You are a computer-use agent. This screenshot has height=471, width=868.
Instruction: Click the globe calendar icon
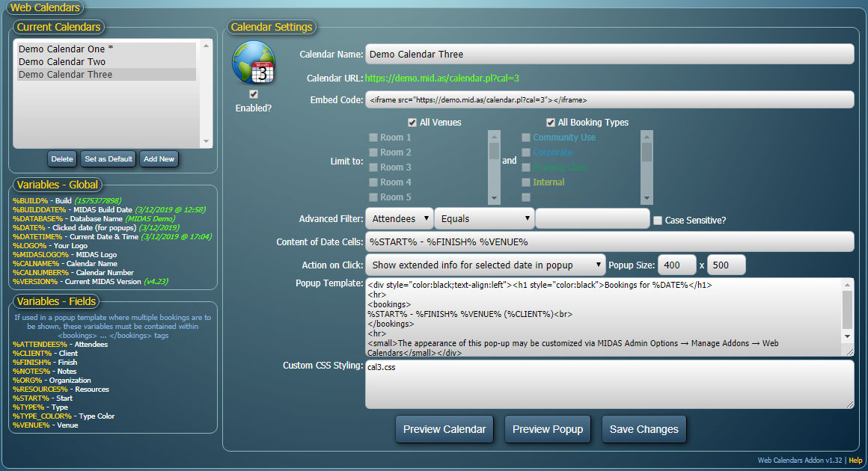[x=254, y=63]
